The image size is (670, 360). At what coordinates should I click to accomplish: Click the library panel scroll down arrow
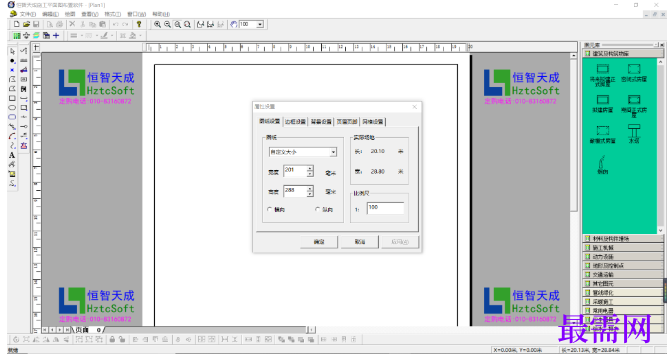coord(660,231)
